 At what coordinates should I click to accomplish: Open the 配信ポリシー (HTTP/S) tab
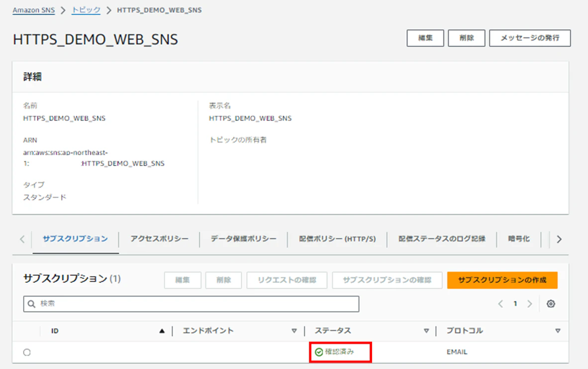pyautogui.click(x=337, y=239)
